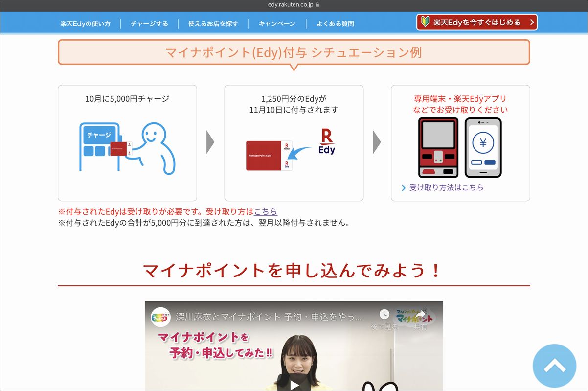Click the こちら link in red notice
Viewport: 588px width, 391px height.
point(266,212)
